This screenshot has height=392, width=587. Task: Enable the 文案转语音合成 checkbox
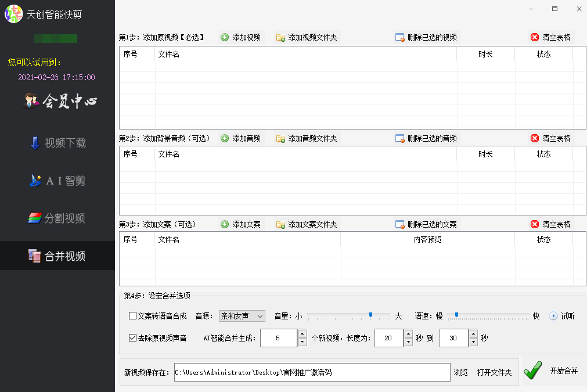tap(132, 315)
